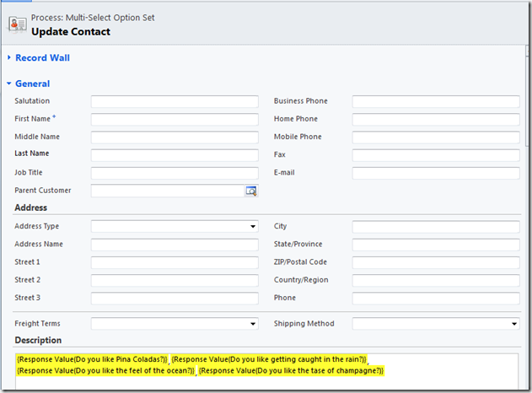
Task: Click the Pina Coladas response value slug
Action: (92, 359)
